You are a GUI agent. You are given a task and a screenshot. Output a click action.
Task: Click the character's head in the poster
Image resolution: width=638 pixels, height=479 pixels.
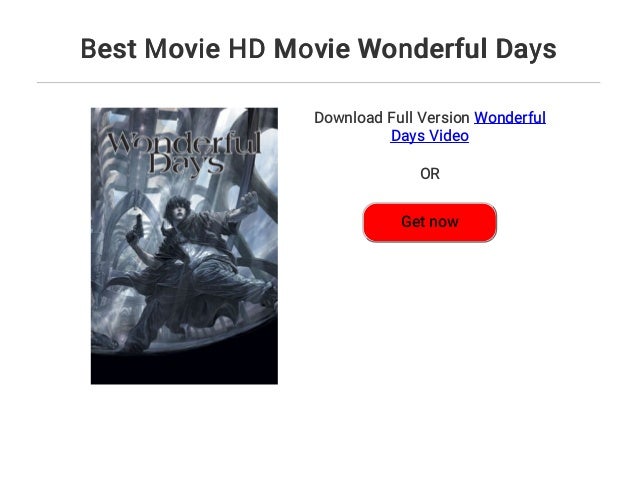coord(178,208)
